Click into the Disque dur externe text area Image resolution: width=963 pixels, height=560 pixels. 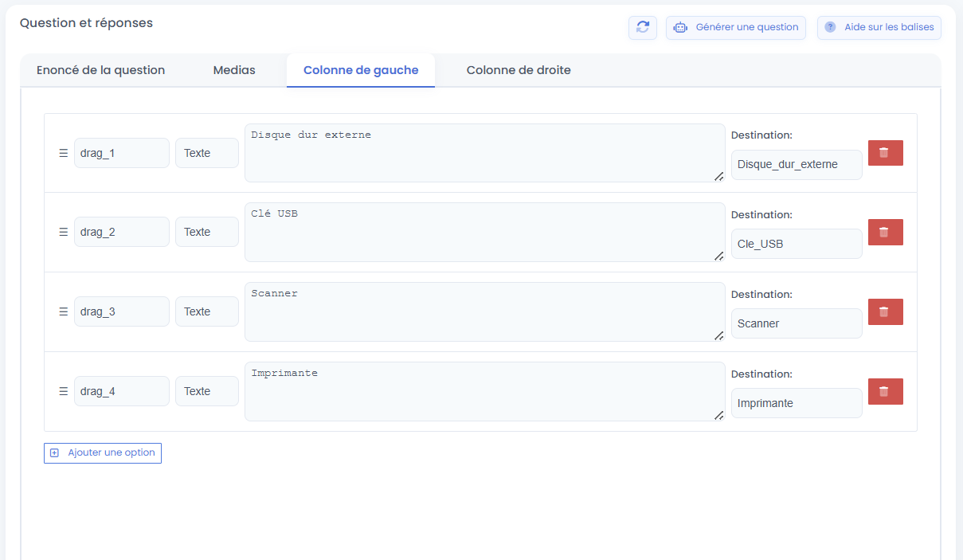[x=485, y=153]
